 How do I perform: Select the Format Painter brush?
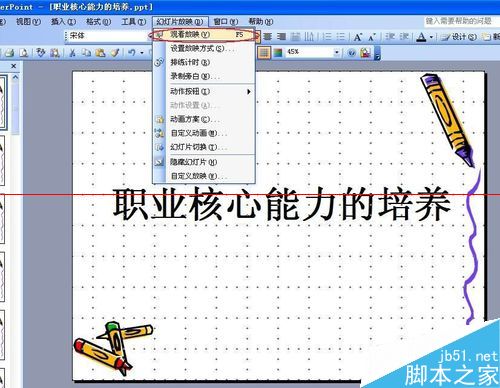pyautogui.click(x=114, y=52)
